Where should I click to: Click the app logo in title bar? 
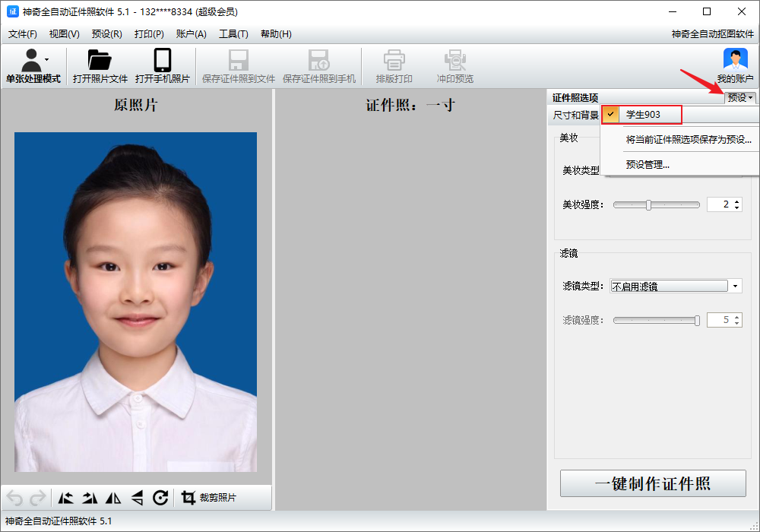[13, 11]
